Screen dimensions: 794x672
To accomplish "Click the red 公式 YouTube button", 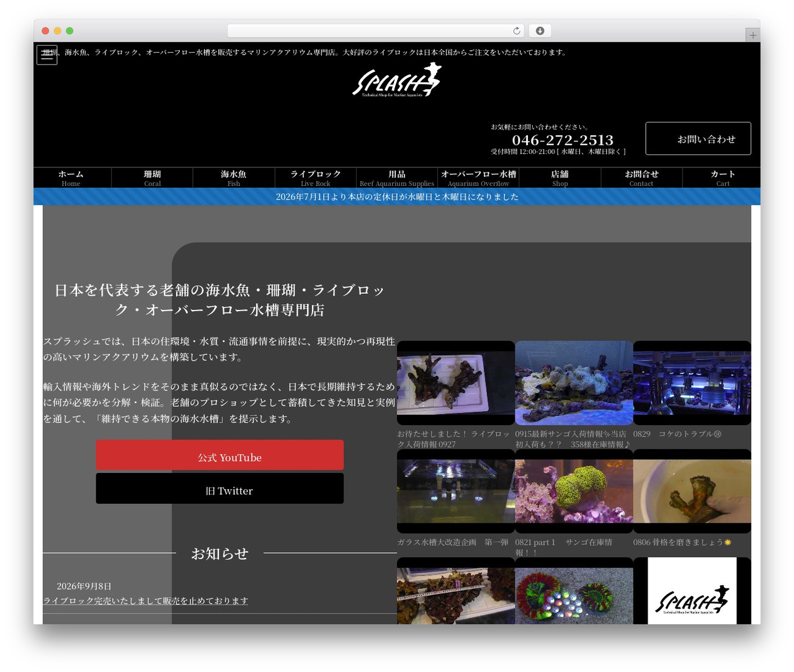I will point(220,455).
